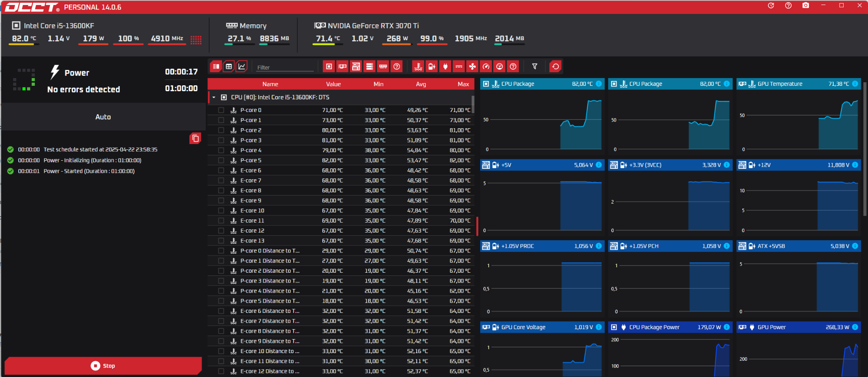Click the sensor Filter input field
The width and height of the screenshot is (868, 377).
pyautogui.click(x=285, y=67)
